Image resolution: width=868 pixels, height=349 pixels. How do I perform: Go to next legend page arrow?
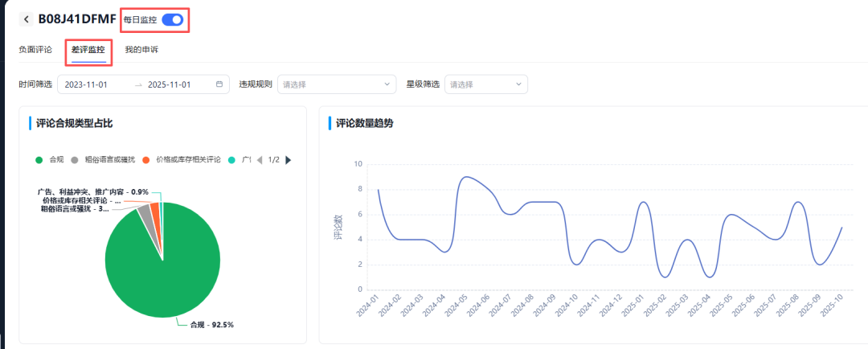[x=288, y=160]
